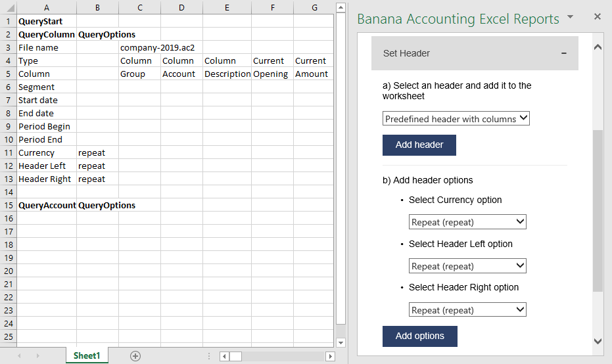Select the QueryStart cell
This screenshot has height=364, width=612.
point(47,22)
